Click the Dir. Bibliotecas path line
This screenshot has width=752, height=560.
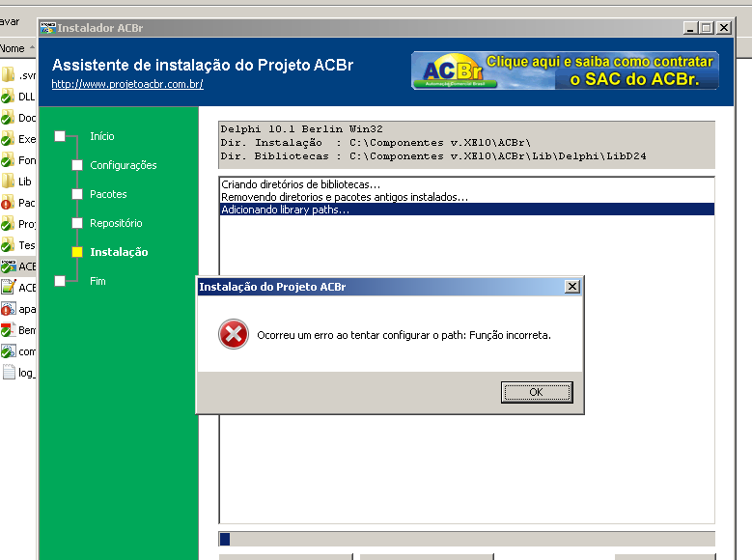(x=433, y=156)
